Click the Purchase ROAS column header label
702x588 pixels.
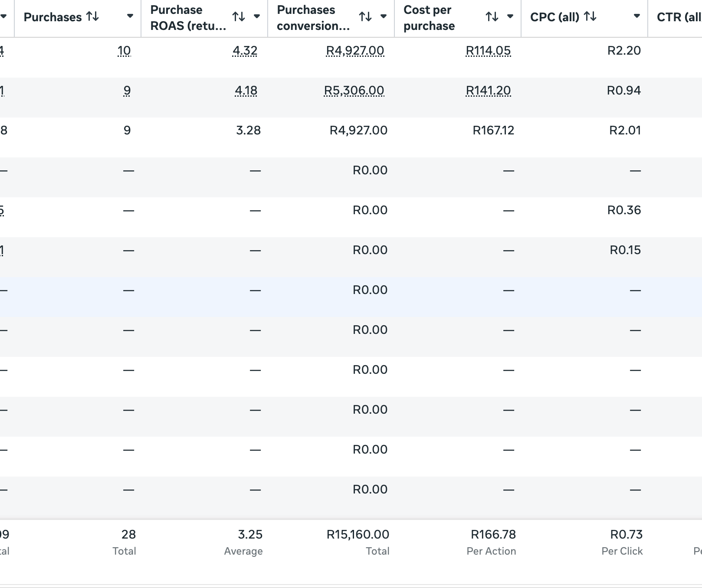[188, 18]
